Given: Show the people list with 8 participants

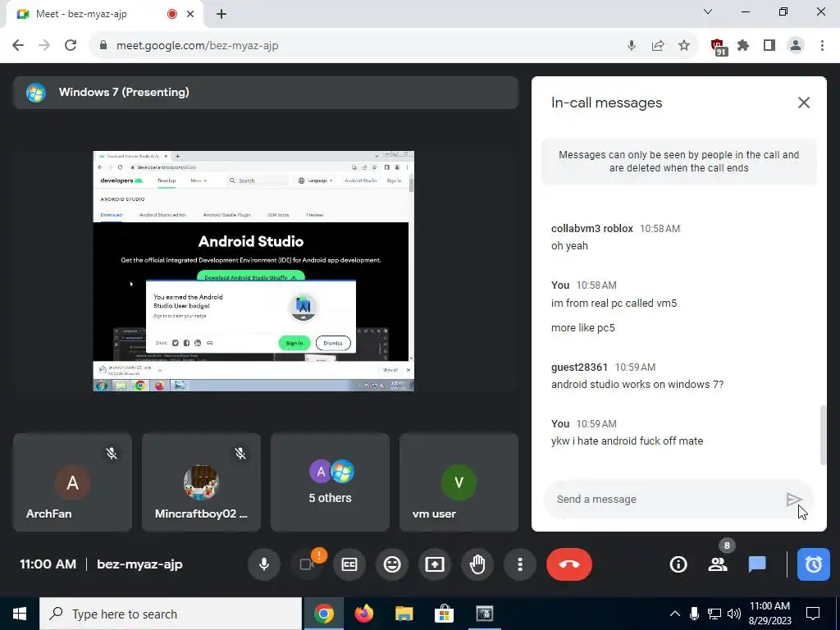Looking at the screenshot, I should pos(718,564).
